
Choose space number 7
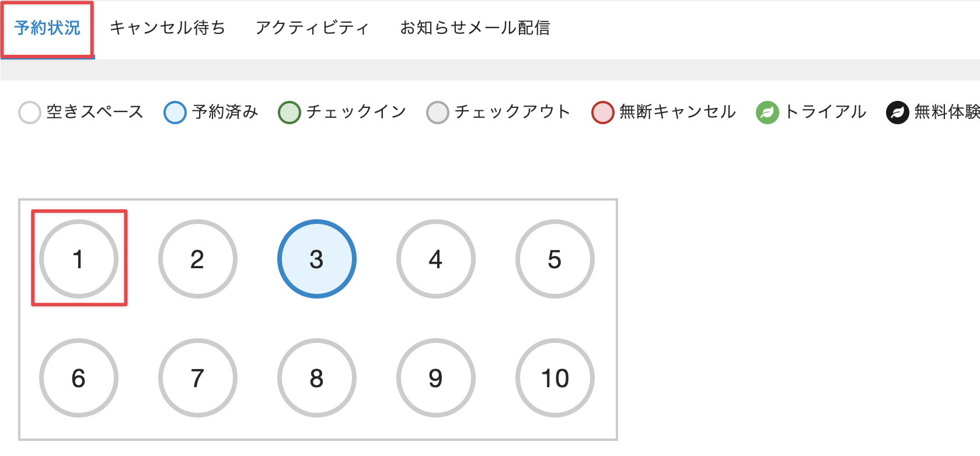pos(198,378)
